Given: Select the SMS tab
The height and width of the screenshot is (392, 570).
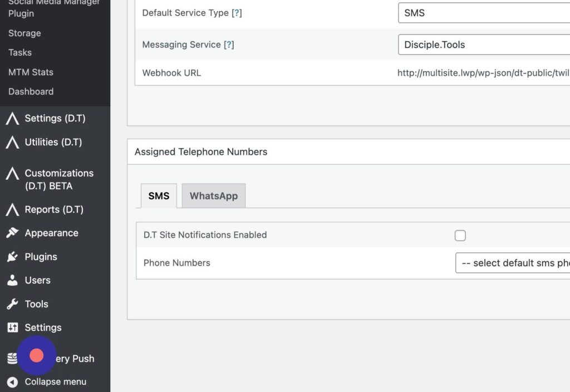Looking at the screenshot, I should (159, 196).
